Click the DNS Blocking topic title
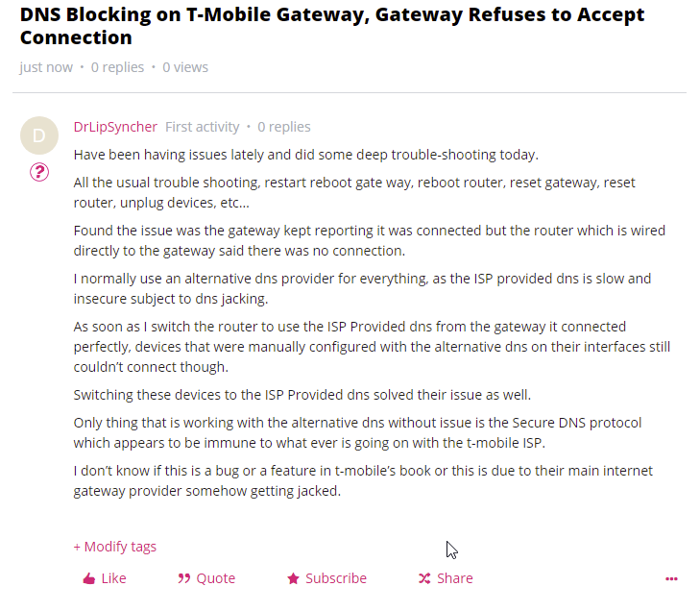700x611 pixels. (x=332, y=26)
